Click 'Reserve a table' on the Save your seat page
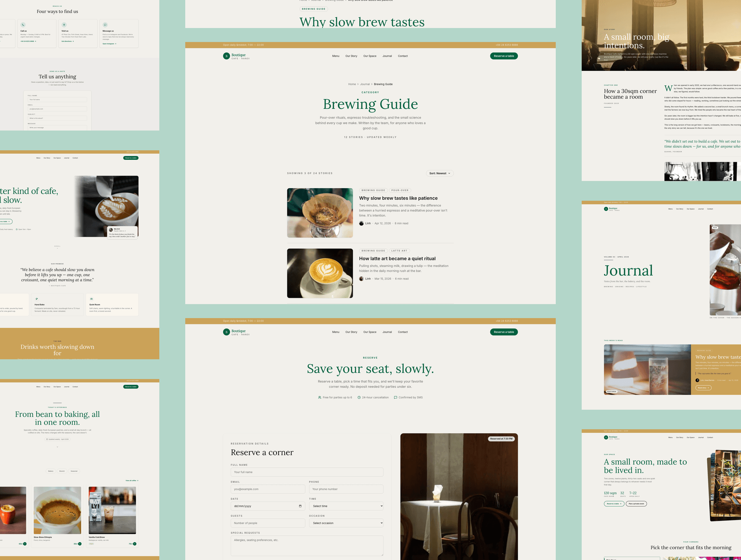Viewport: 741px width, 560px height. tap(504, 332)
